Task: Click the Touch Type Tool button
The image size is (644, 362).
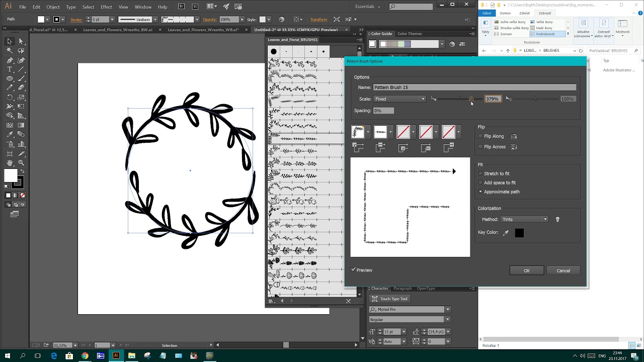Action: (390, 299)
